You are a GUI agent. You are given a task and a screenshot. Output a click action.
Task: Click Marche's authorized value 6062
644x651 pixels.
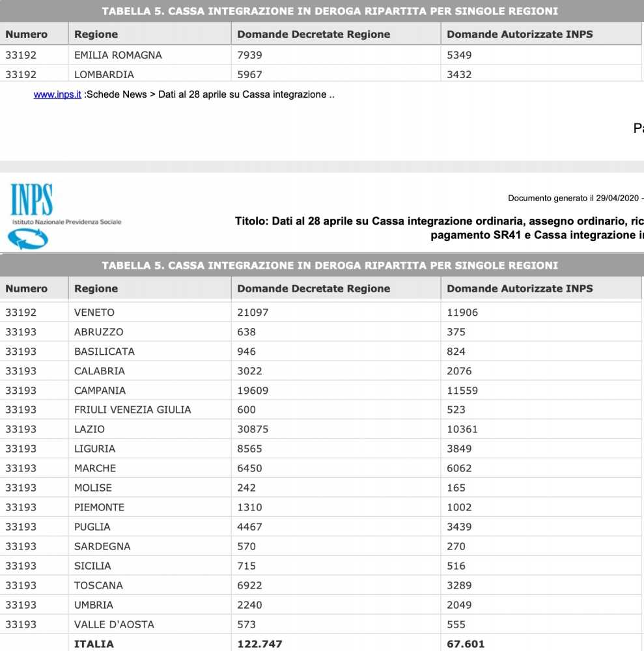coord(459,468)
